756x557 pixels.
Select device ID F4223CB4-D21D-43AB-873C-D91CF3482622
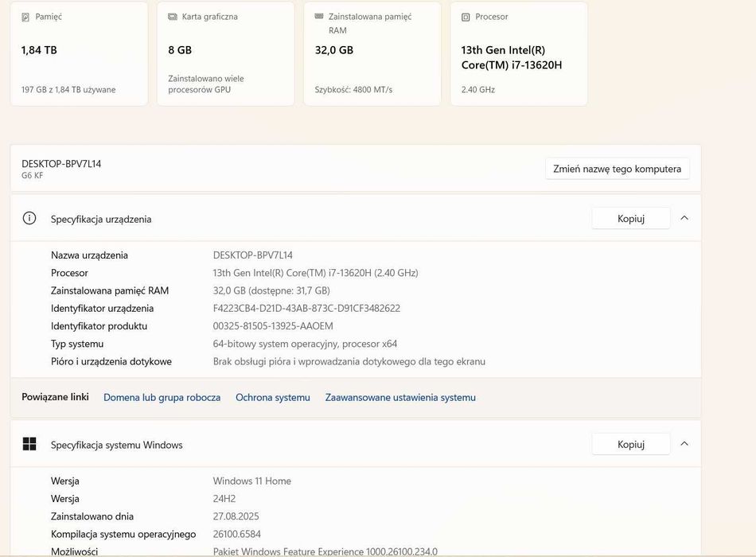click(306, 308)
